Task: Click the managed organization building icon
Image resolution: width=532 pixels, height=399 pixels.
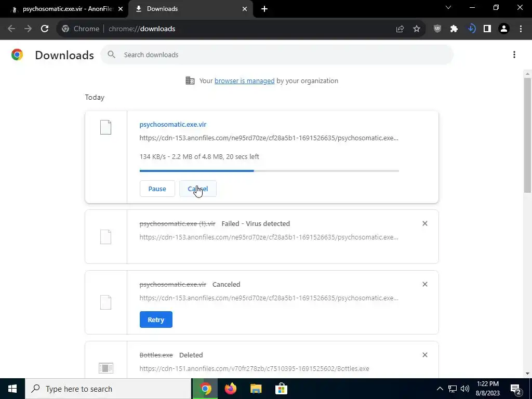Action: tap(190, 81)
